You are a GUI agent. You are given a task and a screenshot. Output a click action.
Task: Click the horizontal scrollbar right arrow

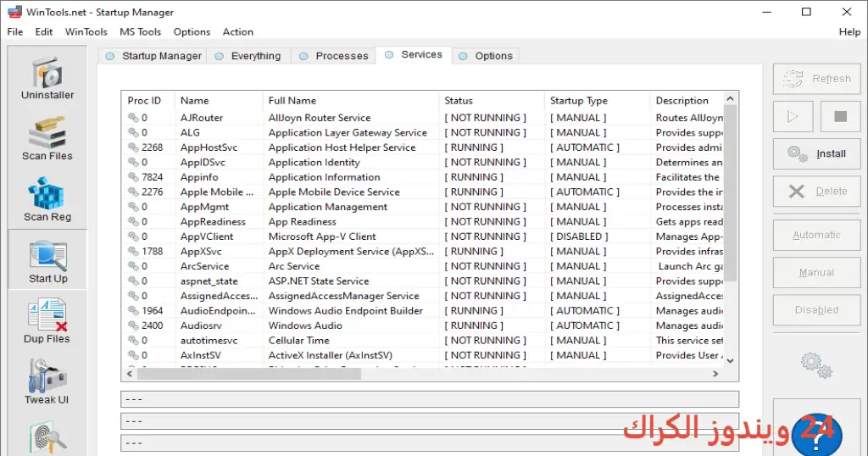click(x=715, y=374)
